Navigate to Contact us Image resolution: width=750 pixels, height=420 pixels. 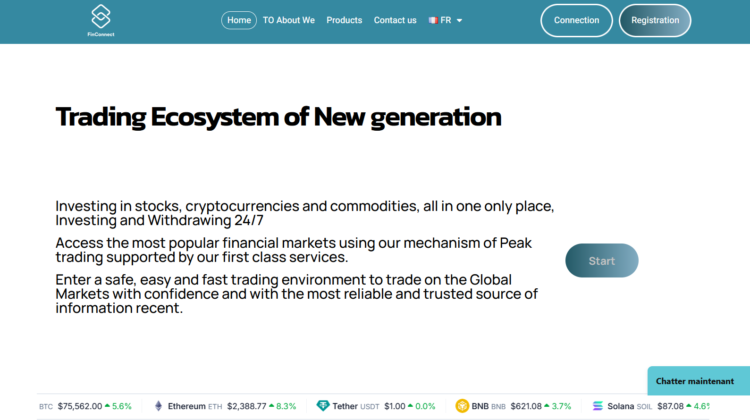pos(395,20)
